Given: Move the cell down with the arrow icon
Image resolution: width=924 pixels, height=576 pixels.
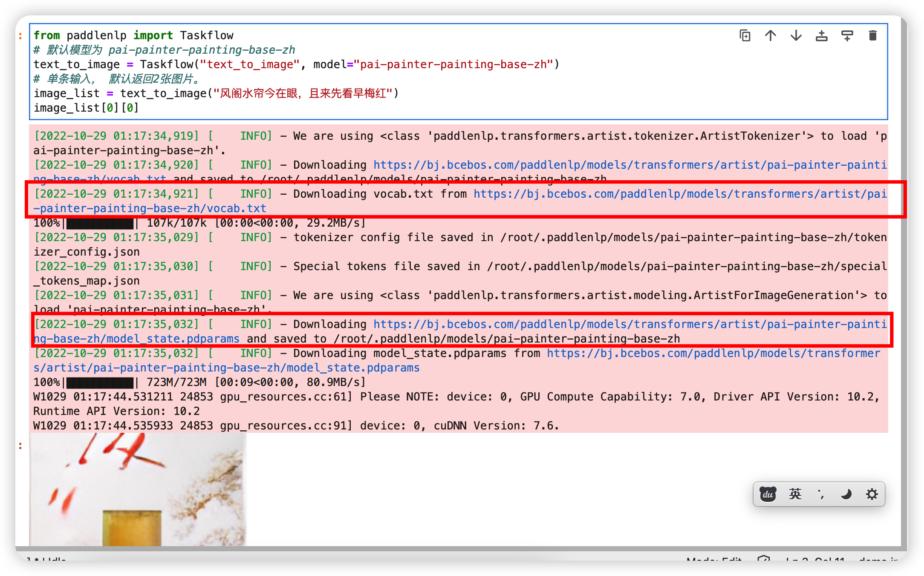Looking at the screenshot, I should coord(796,36).
